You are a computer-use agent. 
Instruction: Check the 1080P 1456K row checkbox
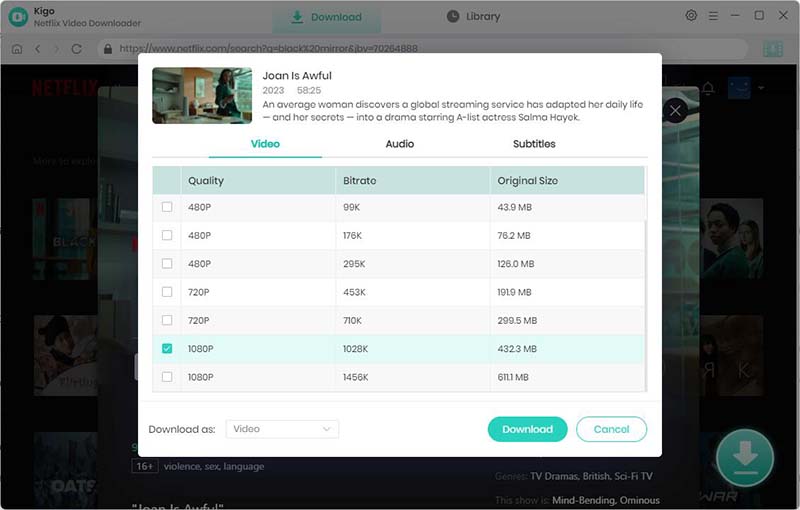167,376
